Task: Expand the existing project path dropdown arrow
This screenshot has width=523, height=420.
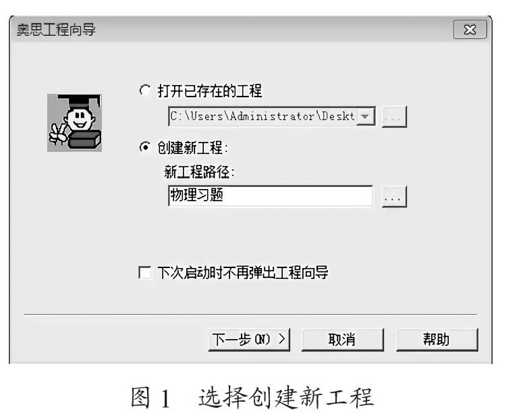Action: coord(365,117)
